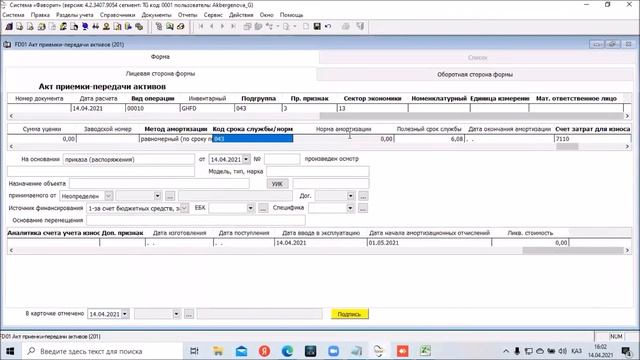Click the '№' input field
The height and width of the screenshot is (360, 640).
pyautogui.click(x=282, y=159)
